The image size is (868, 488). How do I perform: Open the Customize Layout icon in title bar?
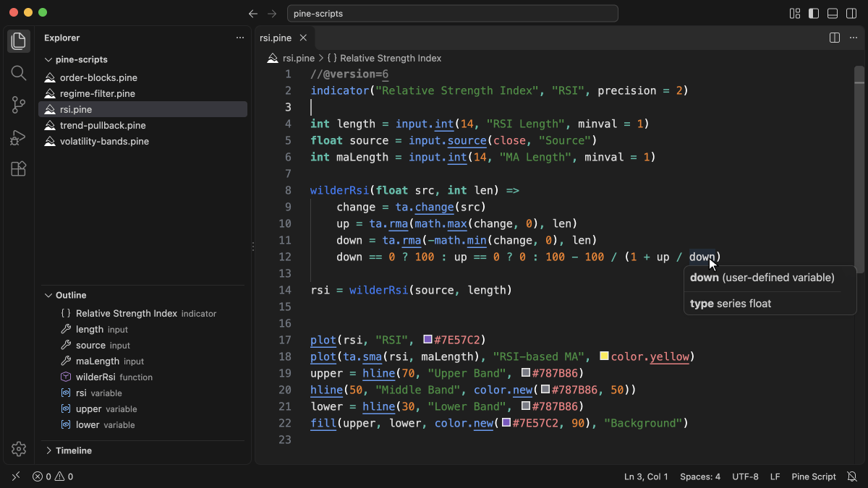click(x=795, y=14)
